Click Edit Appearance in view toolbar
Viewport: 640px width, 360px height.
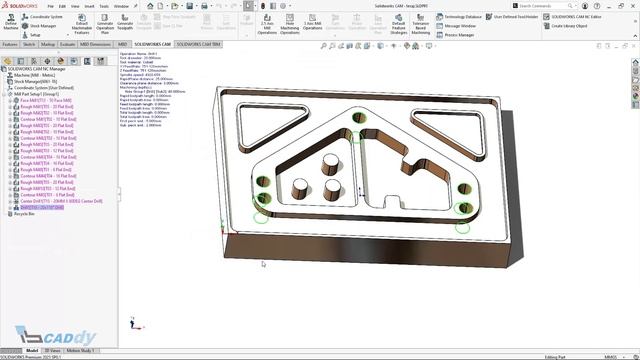(x=407, y=46)
